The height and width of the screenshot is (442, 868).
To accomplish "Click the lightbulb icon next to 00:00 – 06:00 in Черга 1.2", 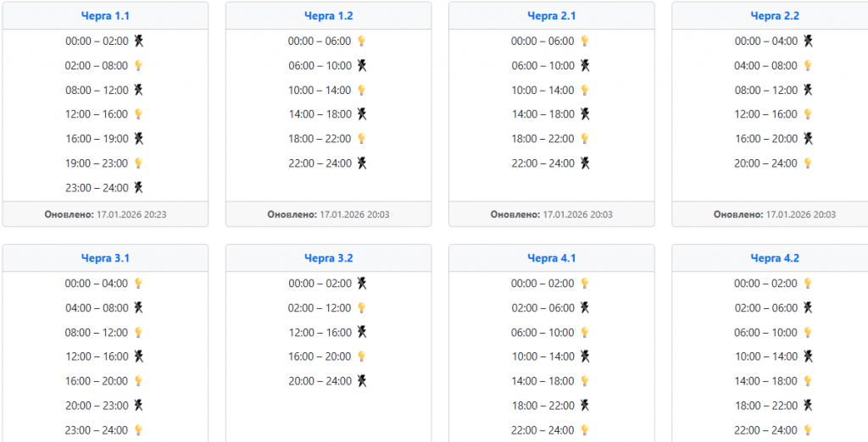I will click(x=361, y=41).
